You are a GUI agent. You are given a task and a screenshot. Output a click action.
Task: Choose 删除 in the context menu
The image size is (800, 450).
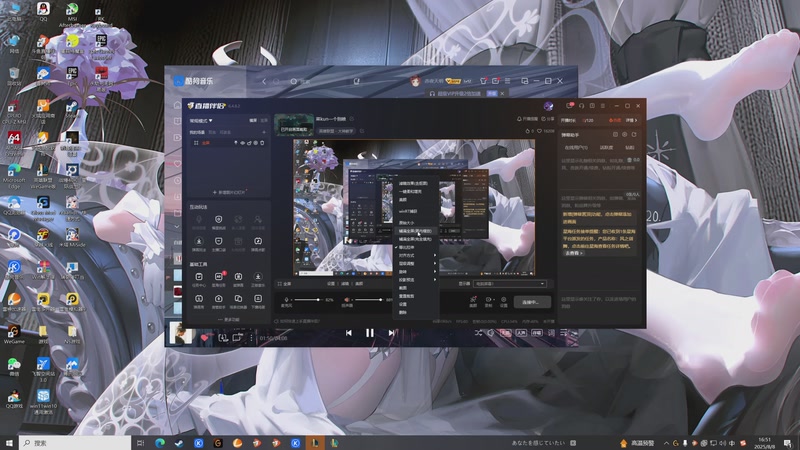point(416,312)
